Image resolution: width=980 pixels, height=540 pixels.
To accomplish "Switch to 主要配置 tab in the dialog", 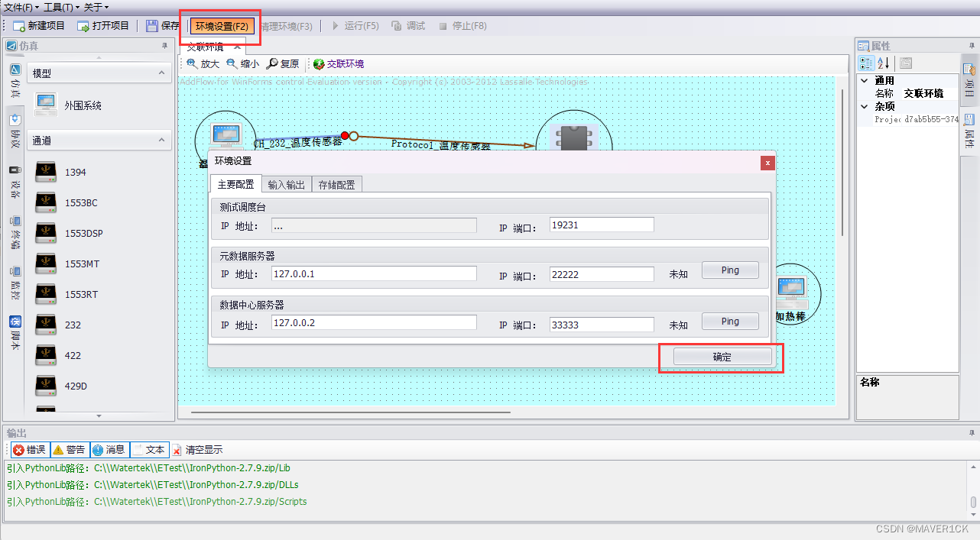I will point(235,184).
